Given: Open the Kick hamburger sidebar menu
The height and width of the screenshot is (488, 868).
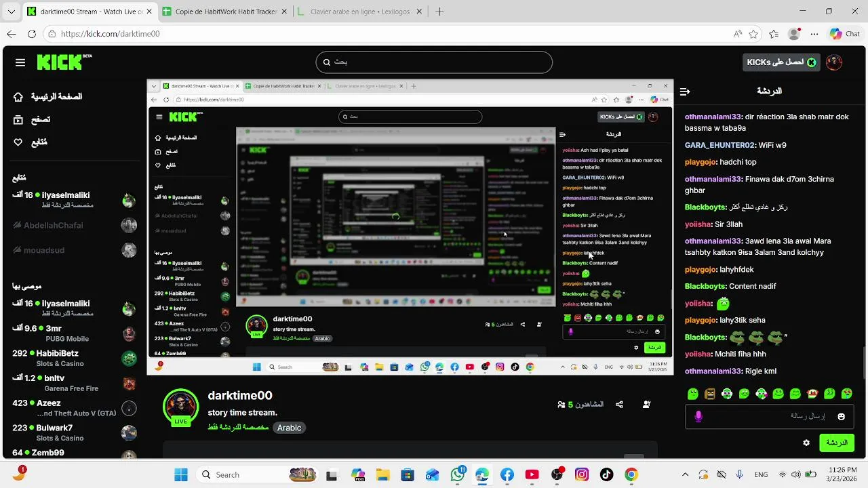Looking at the screenshot, I should pyautogui.click(x=20, y=62).
